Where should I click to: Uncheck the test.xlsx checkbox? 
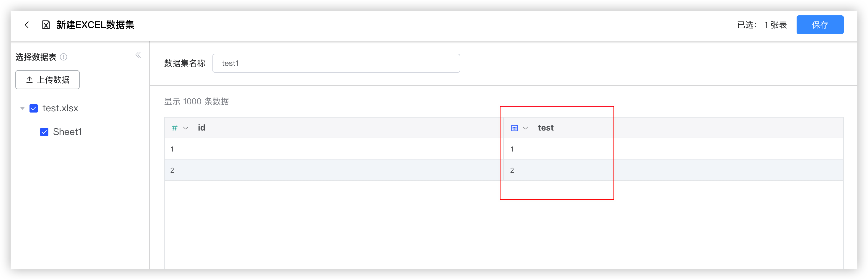(x=34, y=108)
